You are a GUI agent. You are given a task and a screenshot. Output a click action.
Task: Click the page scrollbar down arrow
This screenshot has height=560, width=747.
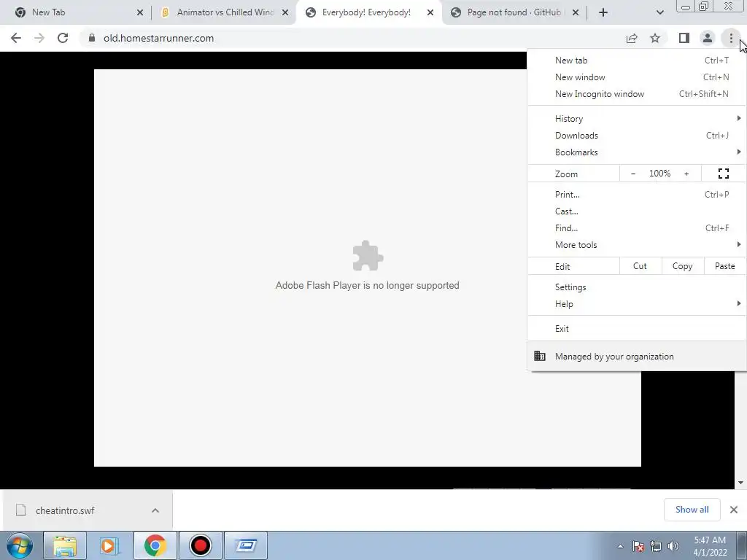741,483
